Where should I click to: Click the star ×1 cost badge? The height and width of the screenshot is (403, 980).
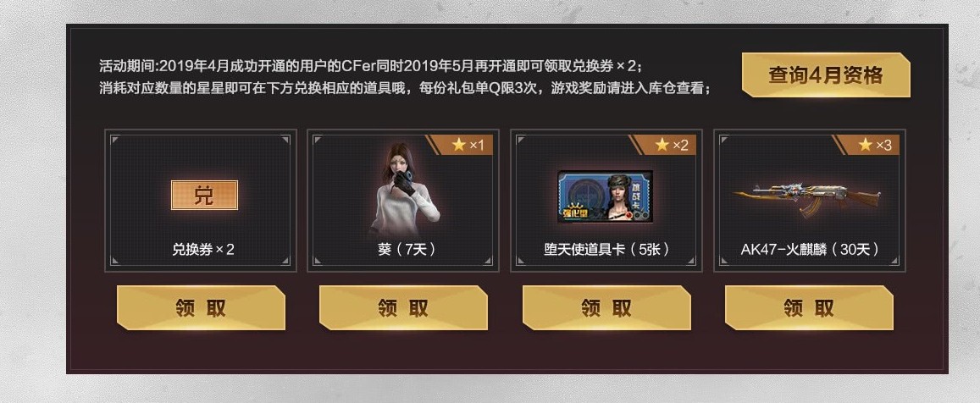(464, 145)
